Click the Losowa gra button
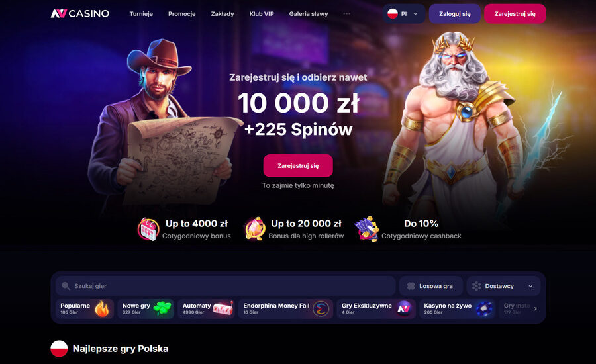Viewport: 596px width, 364px height. [x=431, y=286]
